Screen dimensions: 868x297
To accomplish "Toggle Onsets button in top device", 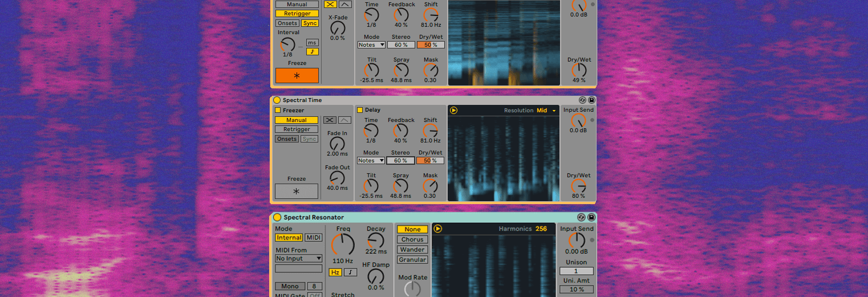I will pyautogui.click(x=287, y=23).
